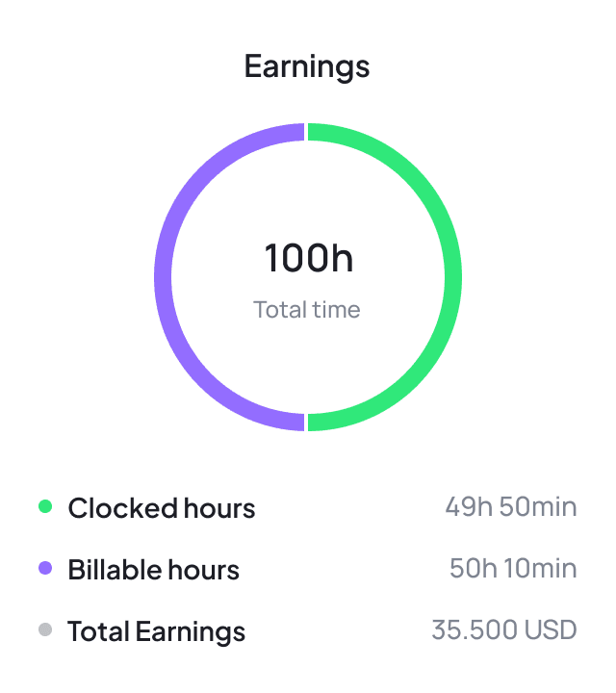Select the green segment of the donut chart
This screenshot has width=616, height=693.
click(x=453, y=277)
